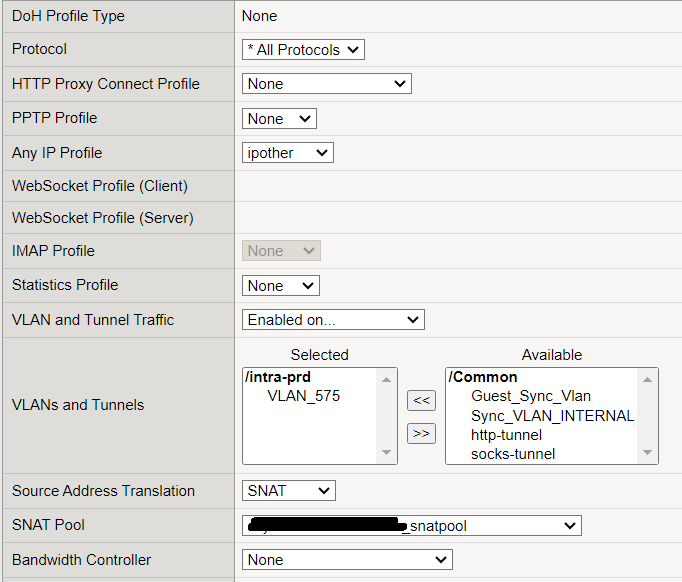Click the /intra-prd partition header
The height and width of the screenshot is (582, 682).
point(278,377)
